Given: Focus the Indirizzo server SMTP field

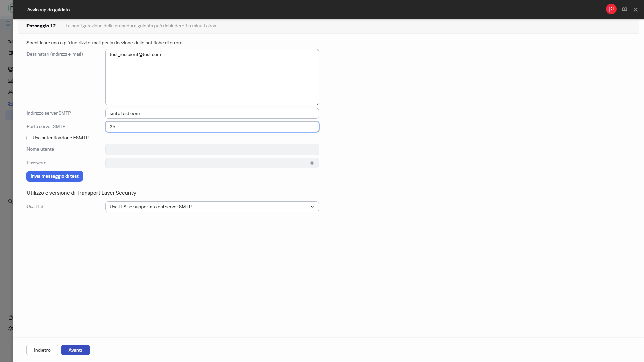Looking at the screenshot, I should [x=212, y=113].
